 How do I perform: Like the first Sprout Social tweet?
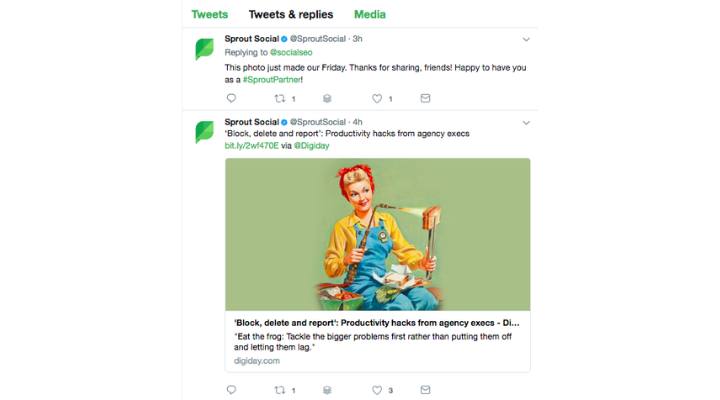coord(377,98)
